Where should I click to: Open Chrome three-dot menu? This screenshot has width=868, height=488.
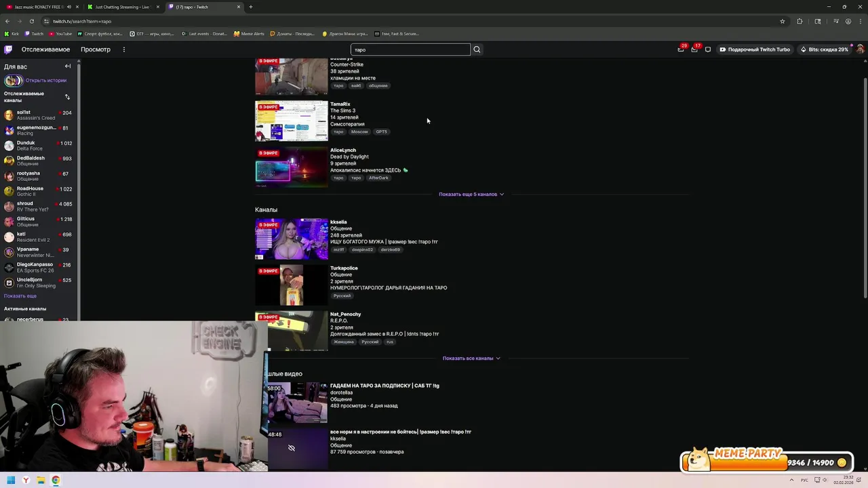pos(860,21)
